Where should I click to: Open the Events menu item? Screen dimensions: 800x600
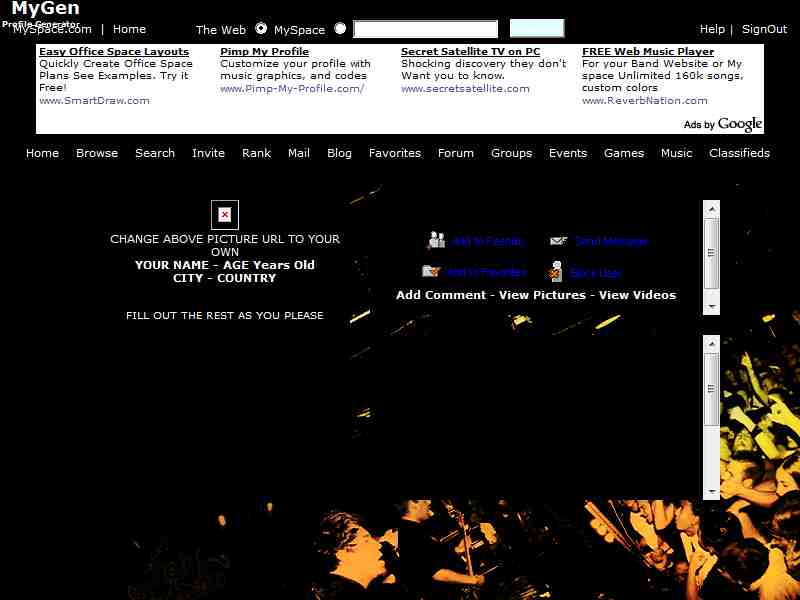(568, 153)
